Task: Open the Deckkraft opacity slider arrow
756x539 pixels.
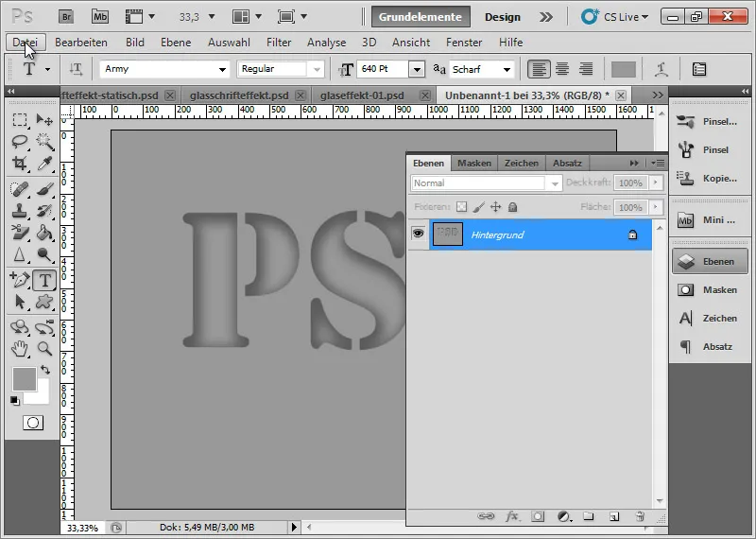Action: 655,183
